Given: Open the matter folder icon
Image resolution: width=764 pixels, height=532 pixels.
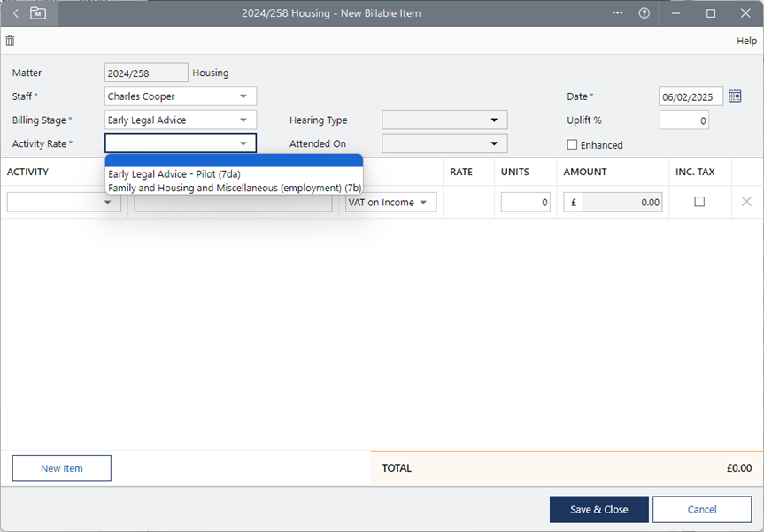Looking at the screenshot, I should point(38,13).
